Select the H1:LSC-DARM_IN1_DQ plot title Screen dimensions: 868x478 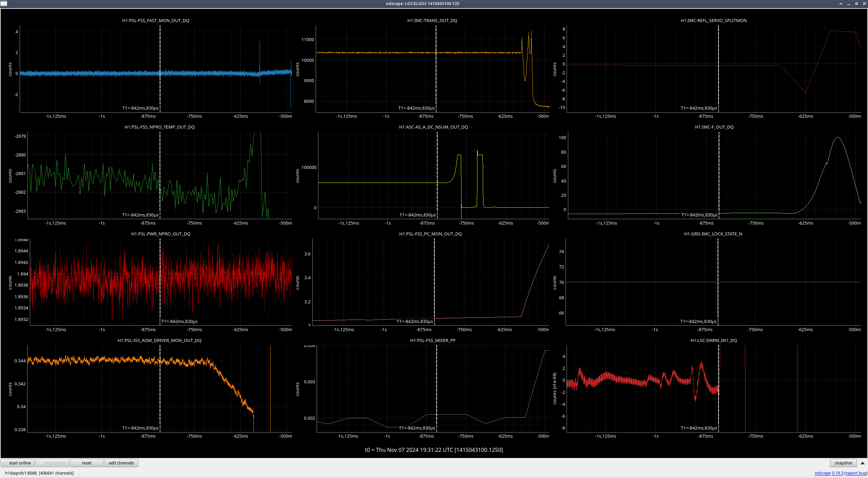pyautogui.click(x=713, y=340)
